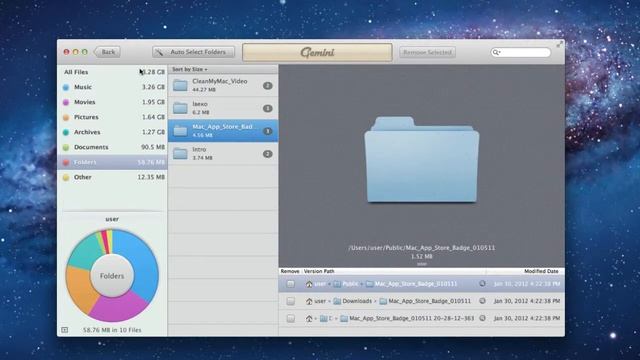Click the 3.74 MB size under Intro
This screenshot has width=640, height=360.
(202, 158)
